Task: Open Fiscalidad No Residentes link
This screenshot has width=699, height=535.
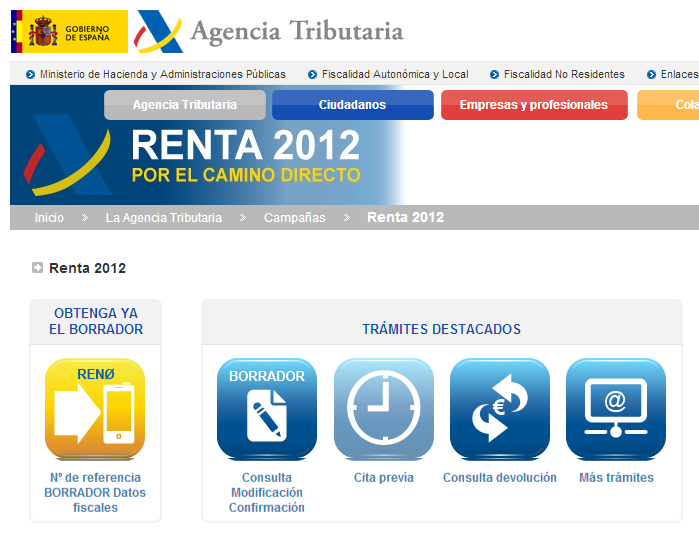Action: click(x=564, y=74)
